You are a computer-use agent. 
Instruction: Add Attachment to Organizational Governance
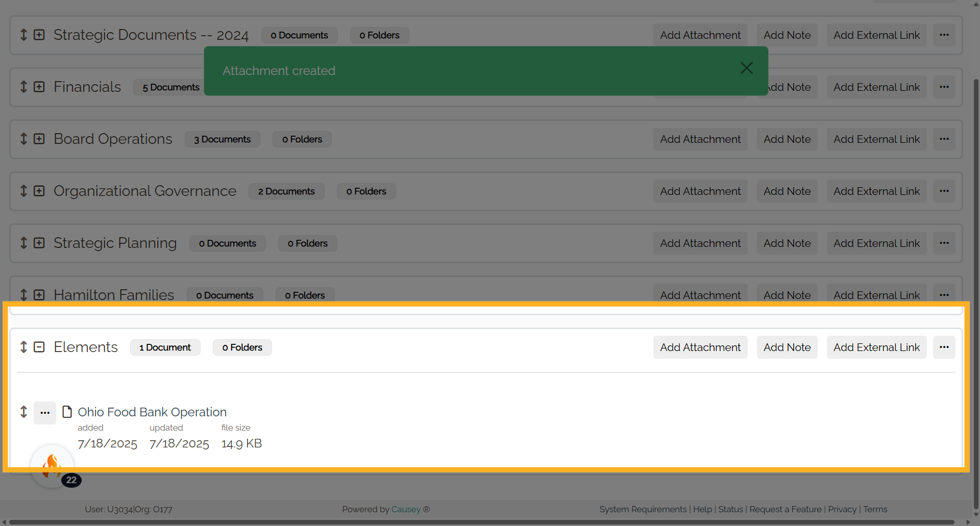click(x=700, y=191)
